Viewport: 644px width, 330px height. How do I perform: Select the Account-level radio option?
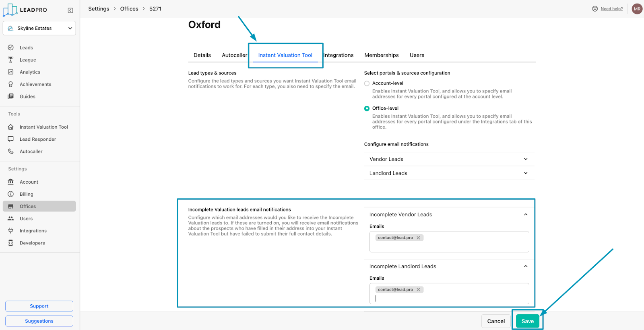click(x=367, y=84)
